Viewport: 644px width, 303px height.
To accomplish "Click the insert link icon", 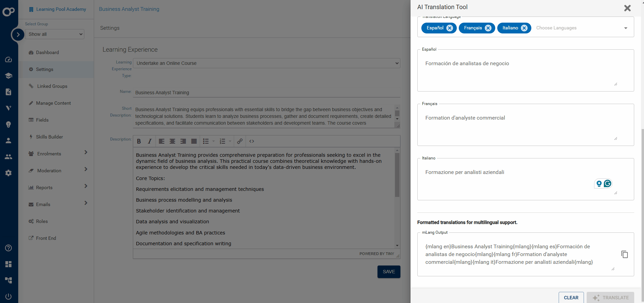I will click(x=240, y=141).
